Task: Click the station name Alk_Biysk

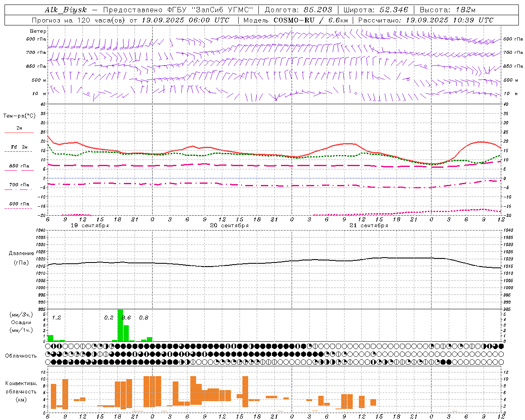Action: pyautogui.click(x=66, y=10)
